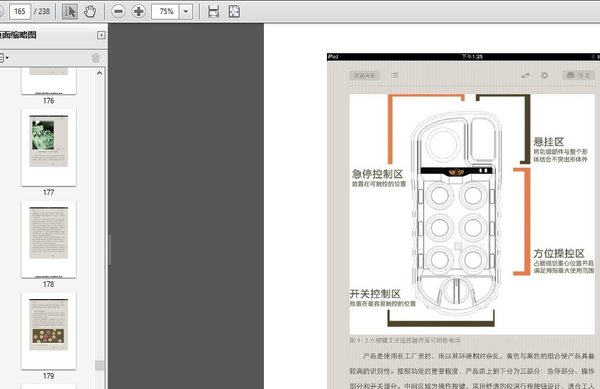Activate the hand pan tool
600x389 pixels.
click(90, 11)
